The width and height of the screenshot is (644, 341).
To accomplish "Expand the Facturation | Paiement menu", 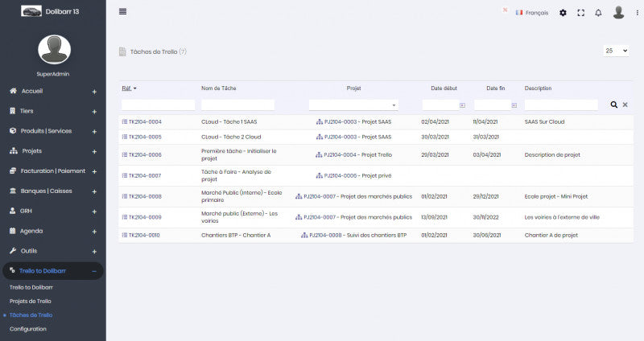I will coord(93,170).
